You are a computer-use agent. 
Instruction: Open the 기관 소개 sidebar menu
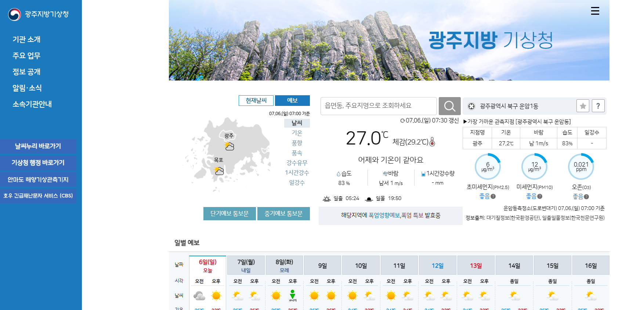pyautogui.click(x=26, y=39)
